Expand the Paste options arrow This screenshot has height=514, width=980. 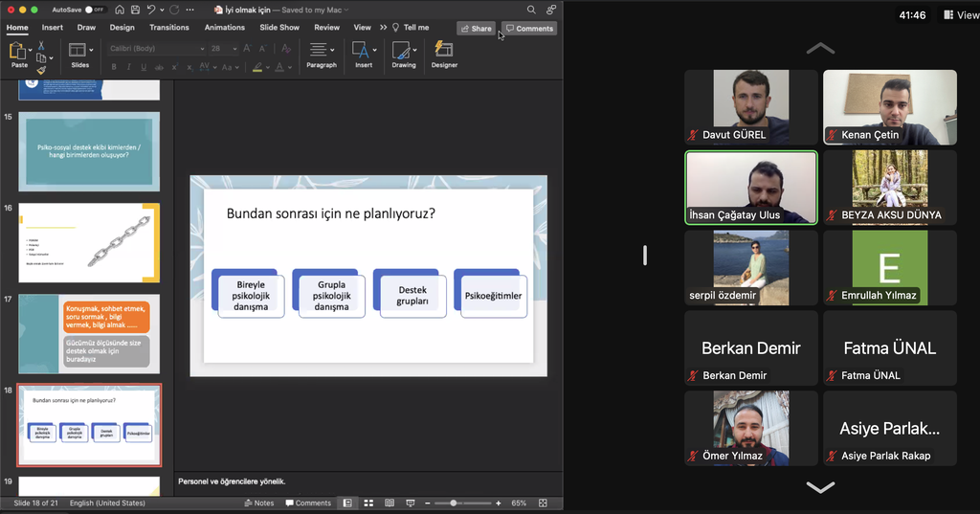click(x=30, y=50)
